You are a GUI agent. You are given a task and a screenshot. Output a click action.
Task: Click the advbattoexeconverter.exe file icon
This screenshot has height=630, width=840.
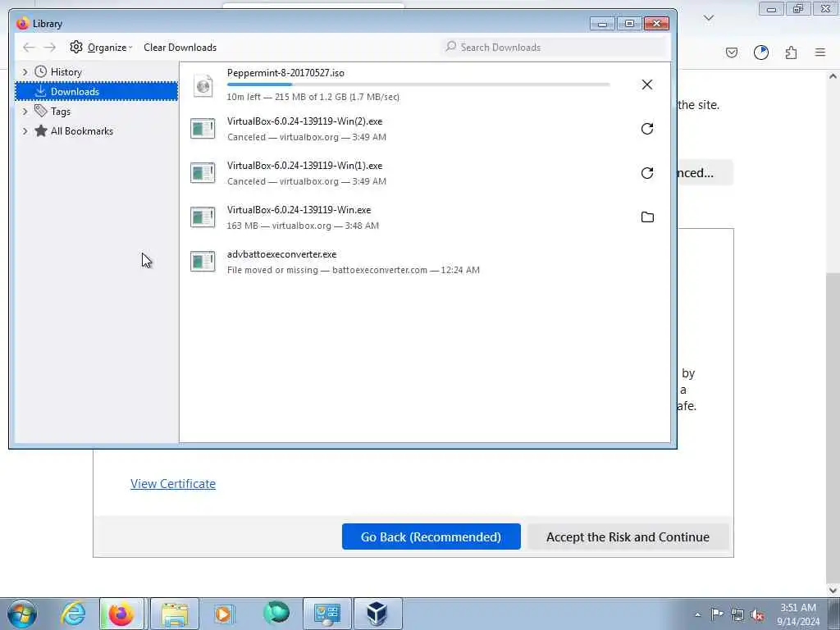coord(203,262)
